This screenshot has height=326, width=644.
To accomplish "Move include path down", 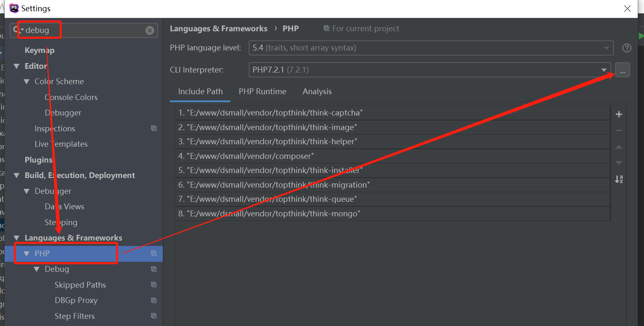I will click(619, 163).
